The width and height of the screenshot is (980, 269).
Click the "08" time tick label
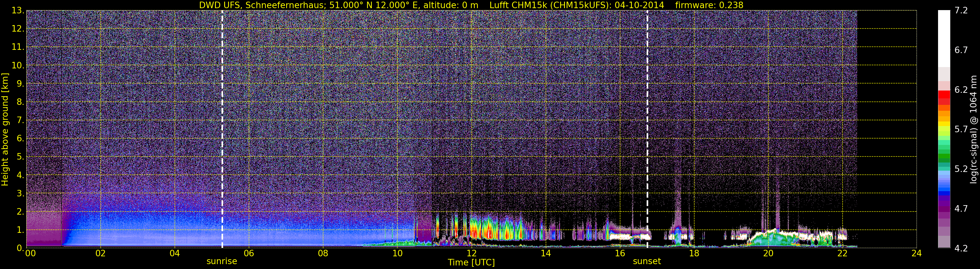323,253
